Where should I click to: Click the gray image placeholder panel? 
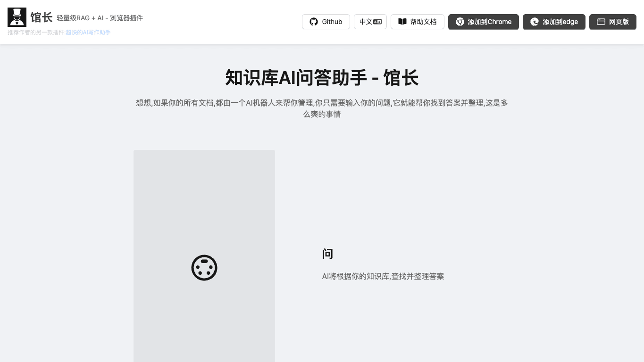[x=204, y=256]
